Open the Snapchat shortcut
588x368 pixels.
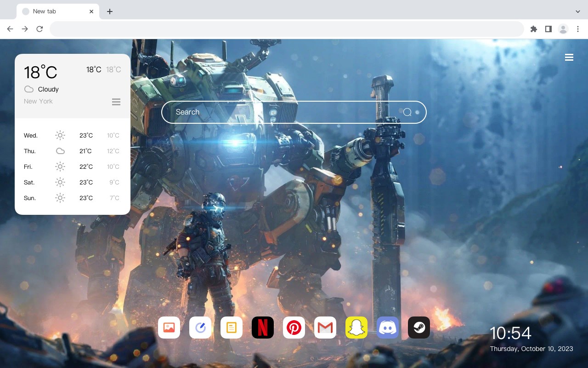[x=356, y=328]
